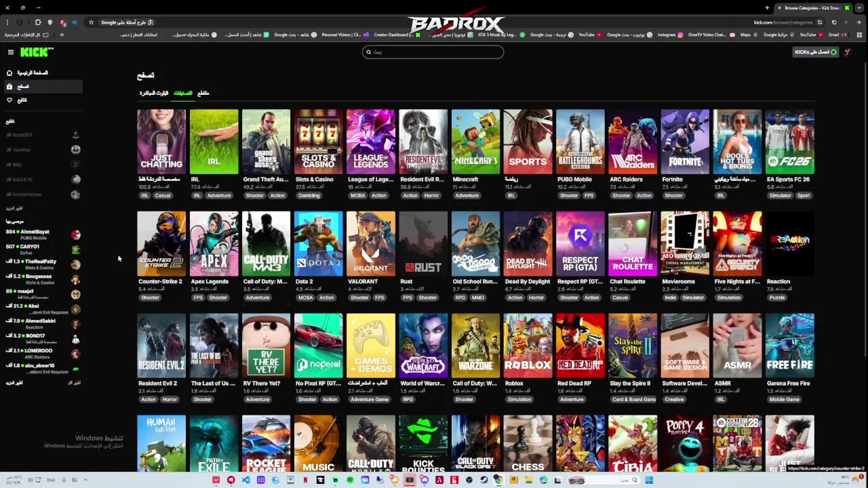Go to Home via house icon

(9, 73)
